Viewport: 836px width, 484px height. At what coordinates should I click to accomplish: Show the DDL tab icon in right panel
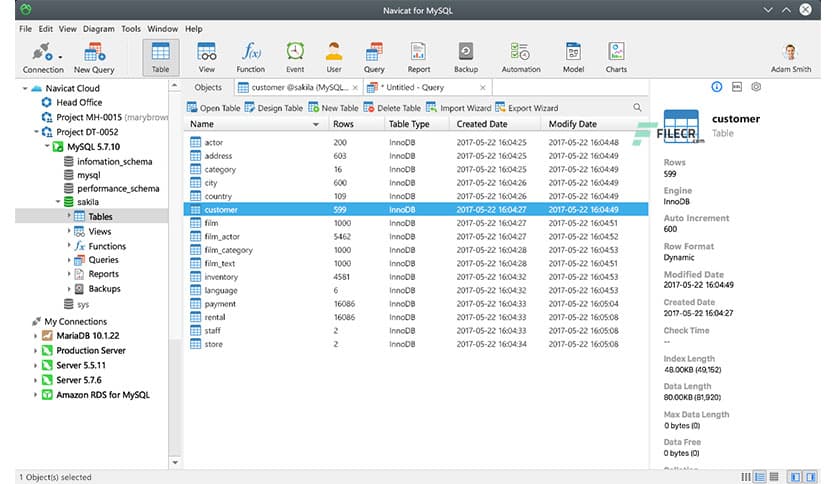coord(737,87)
